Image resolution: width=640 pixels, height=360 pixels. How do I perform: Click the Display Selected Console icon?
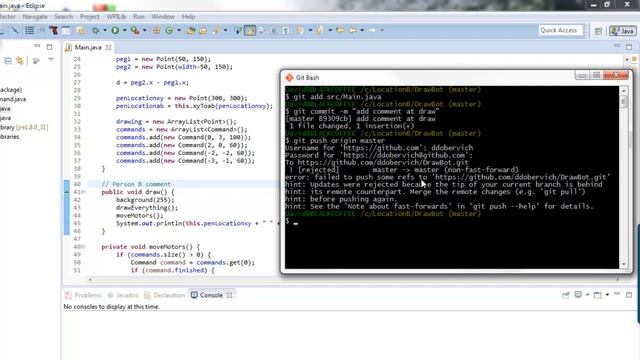click(x=578, y=295)
